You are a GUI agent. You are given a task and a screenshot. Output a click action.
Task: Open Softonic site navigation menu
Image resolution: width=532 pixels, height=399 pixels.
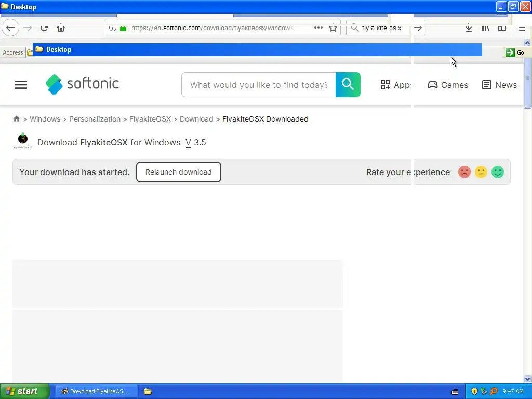tap(21, 85)
